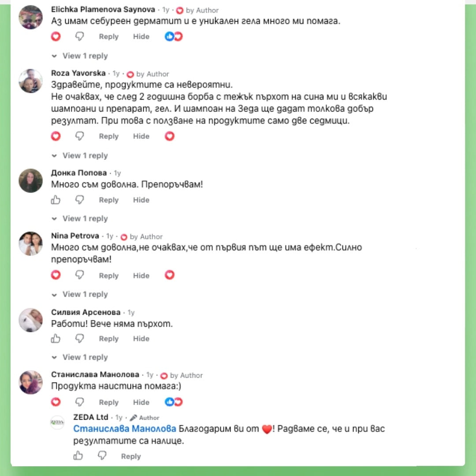The width and height of the screenshot is (476, 476).
Task: Reply to Roza Yavorska's comment
Action: point(109,136)
